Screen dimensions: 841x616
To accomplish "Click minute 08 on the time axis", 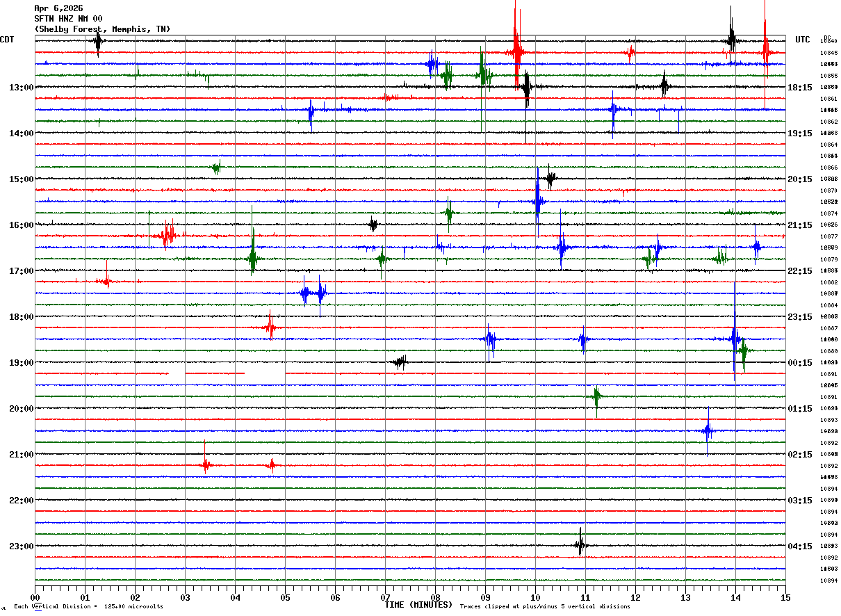I will [435, 597].
